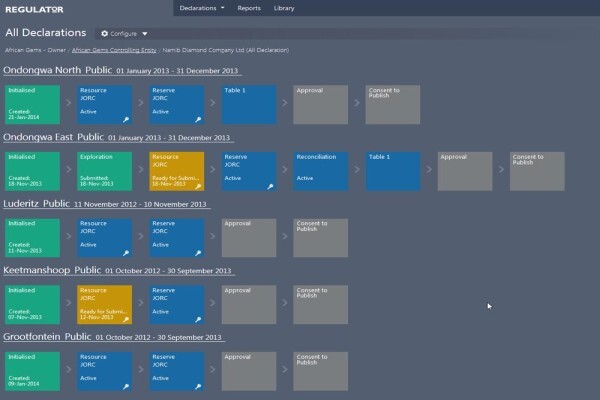The width and height of the screenshot is (600, 400).
Task: Select the Initialised tile in Luderitz
Action: 32,238
